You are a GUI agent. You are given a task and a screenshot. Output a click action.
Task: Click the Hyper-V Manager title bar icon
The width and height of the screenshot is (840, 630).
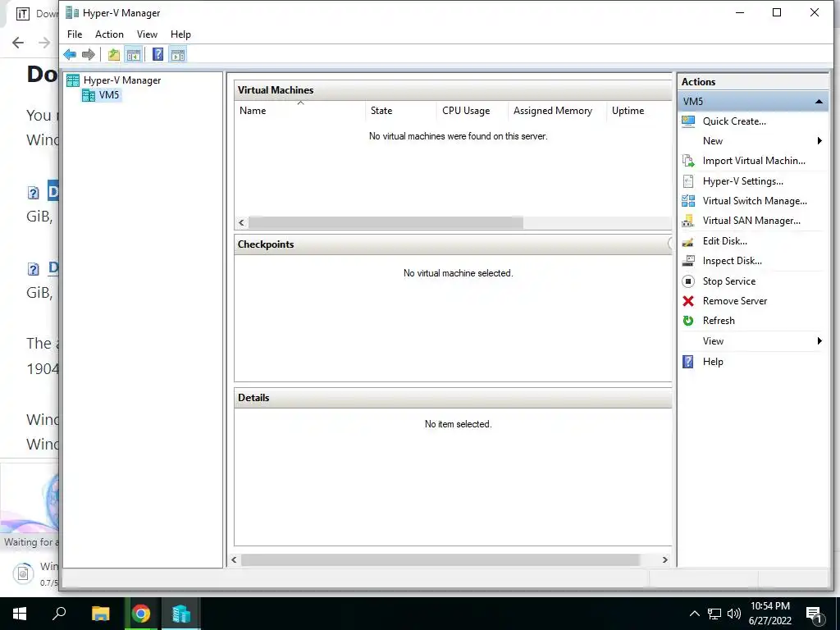(x=72, y=13)
